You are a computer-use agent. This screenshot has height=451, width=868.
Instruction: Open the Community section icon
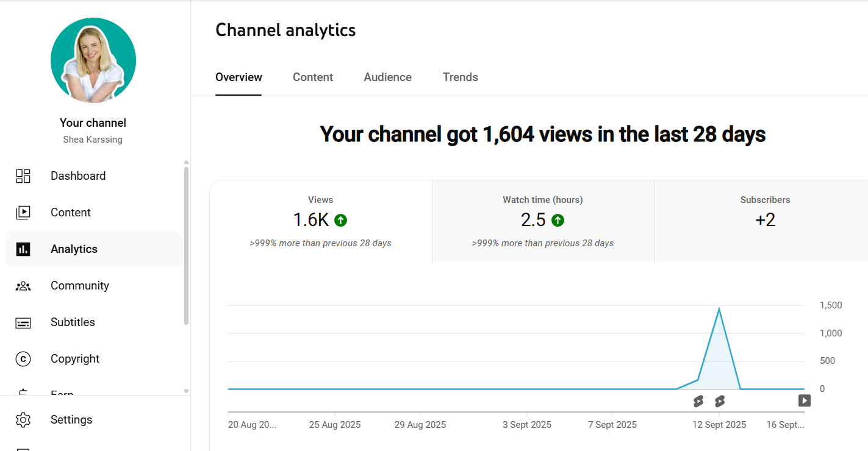(23, 285)
